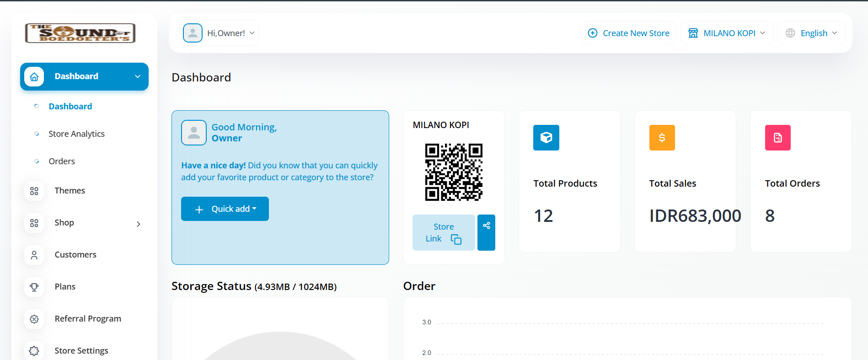Click the MILANO KOPI QR code

click(x=454, y=172)
